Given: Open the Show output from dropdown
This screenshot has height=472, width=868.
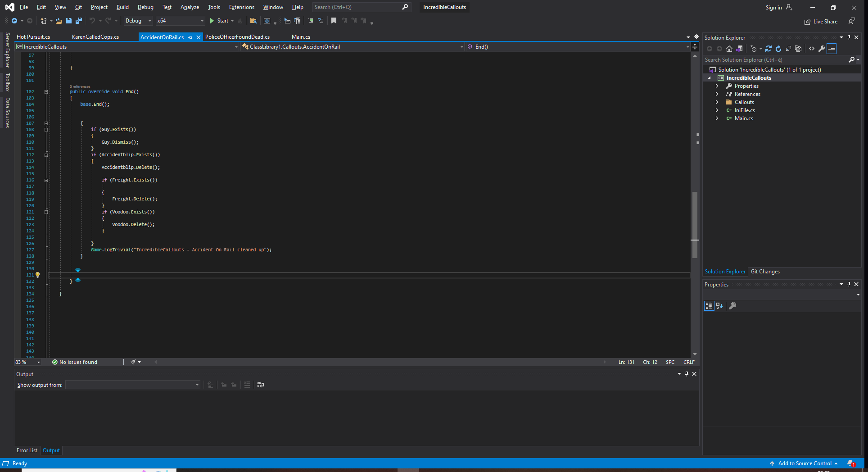Looking at the screenshot, I should tap(132, 385).
